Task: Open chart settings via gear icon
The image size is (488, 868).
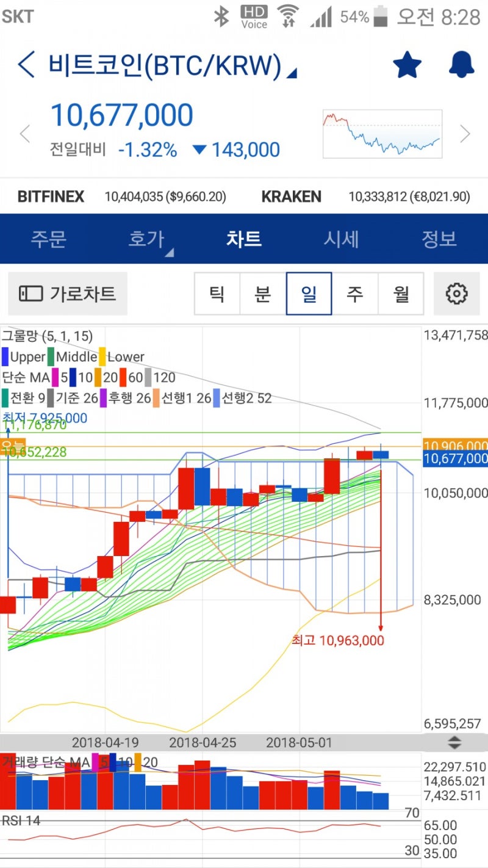Action: click(456, 294)
